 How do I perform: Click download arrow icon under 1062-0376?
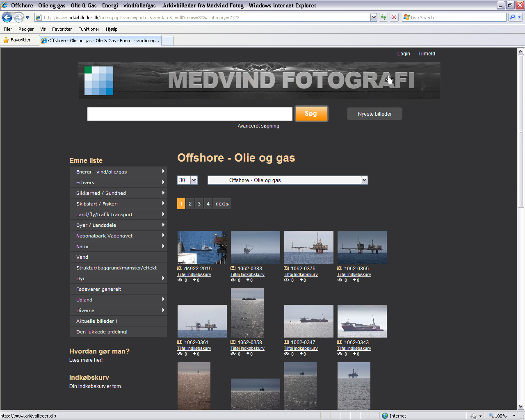[301, 280]
